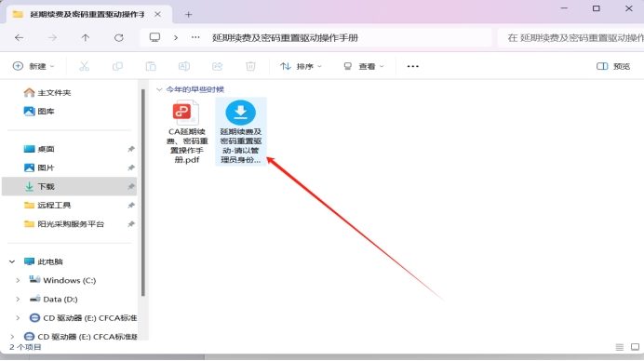Select 下载 in the navigation pane
644x361 pixels.
(x=70, y=186)
